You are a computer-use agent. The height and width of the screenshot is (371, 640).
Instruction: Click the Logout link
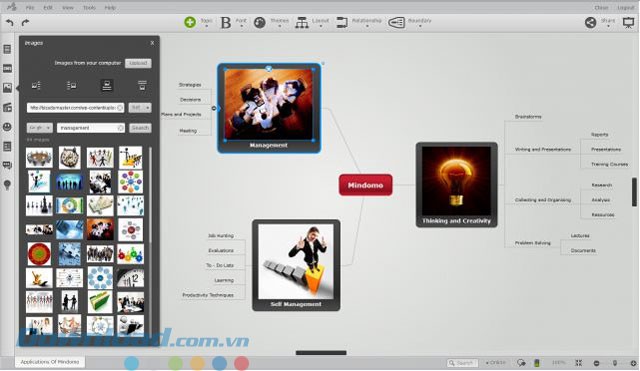pos(626,8)
